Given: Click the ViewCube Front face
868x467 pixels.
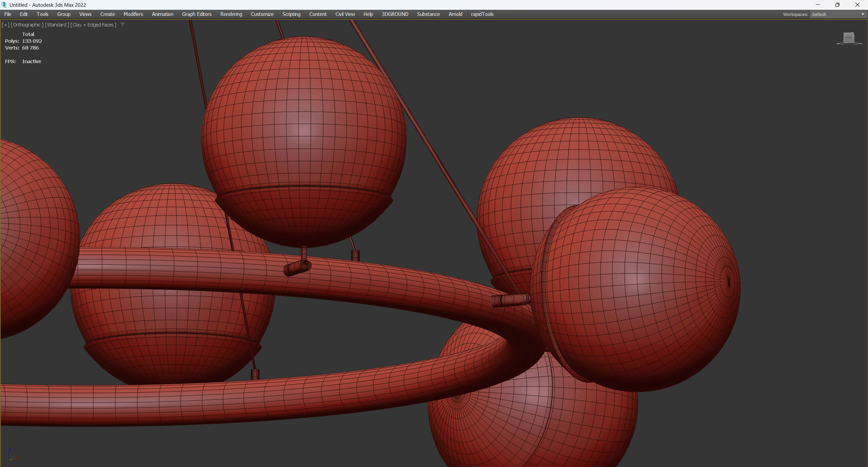Looking at the screenshot, I should pos(848,37).
